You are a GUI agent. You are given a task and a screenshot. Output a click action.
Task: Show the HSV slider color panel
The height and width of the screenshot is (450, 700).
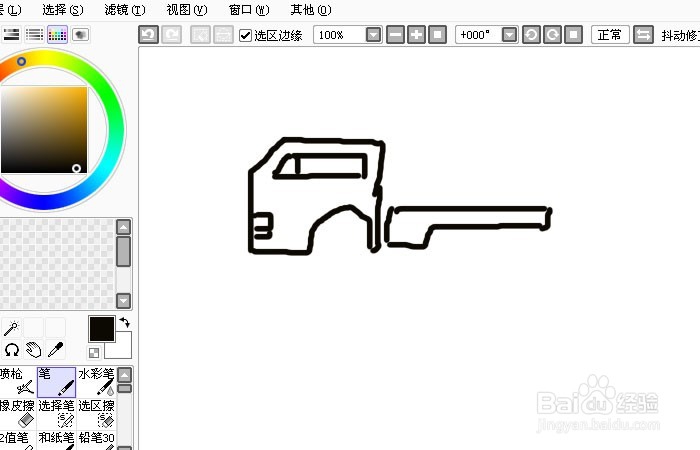coord(34,34)
